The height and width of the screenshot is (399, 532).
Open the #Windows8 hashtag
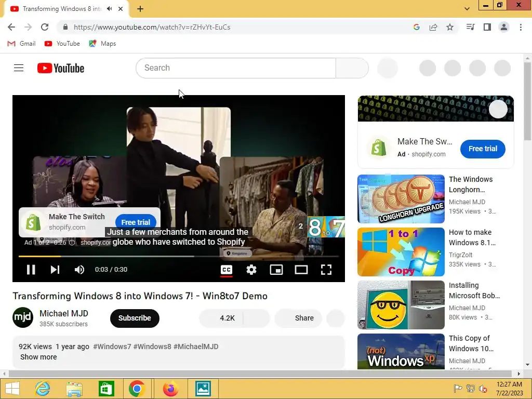[x=152, y=347]
